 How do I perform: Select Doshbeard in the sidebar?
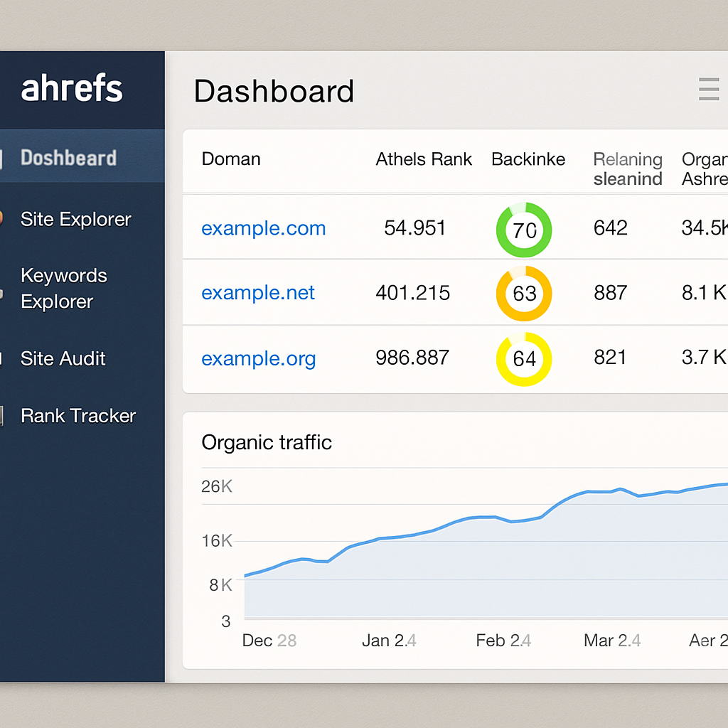68,158
